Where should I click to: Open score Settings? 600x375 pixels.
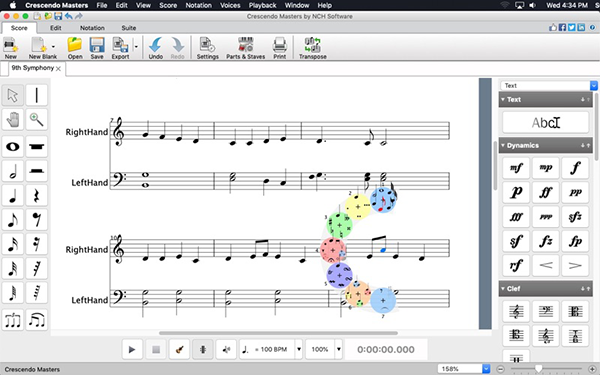(x=207, y=48)
